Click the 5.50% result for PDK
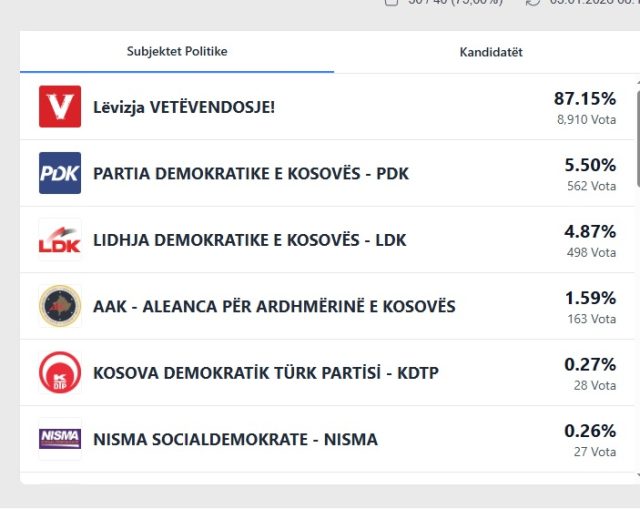The image size is (640, 519). click(590, 165)
